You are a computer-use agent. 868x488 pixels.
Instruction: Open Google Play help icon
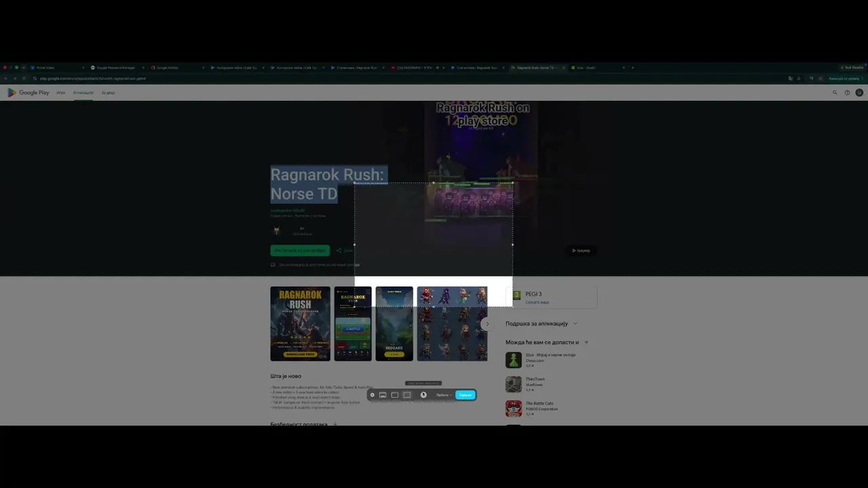click(847, 93)
